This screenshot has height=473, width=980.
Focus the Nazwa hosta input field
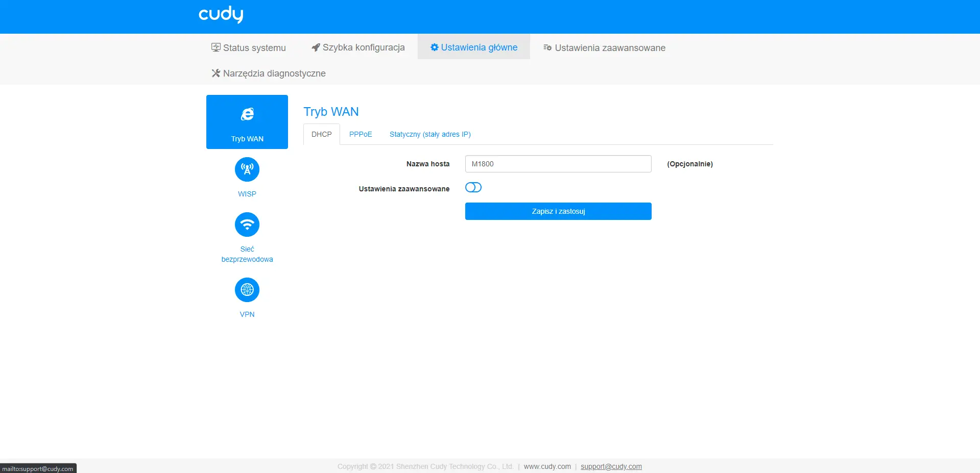558,164
